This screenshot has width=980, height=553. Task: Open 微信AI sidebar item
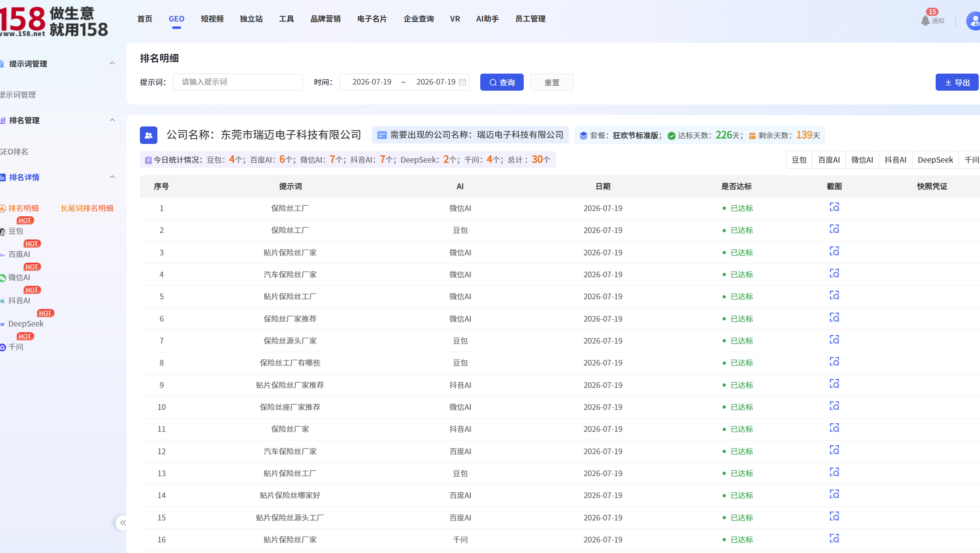(19, 277)
